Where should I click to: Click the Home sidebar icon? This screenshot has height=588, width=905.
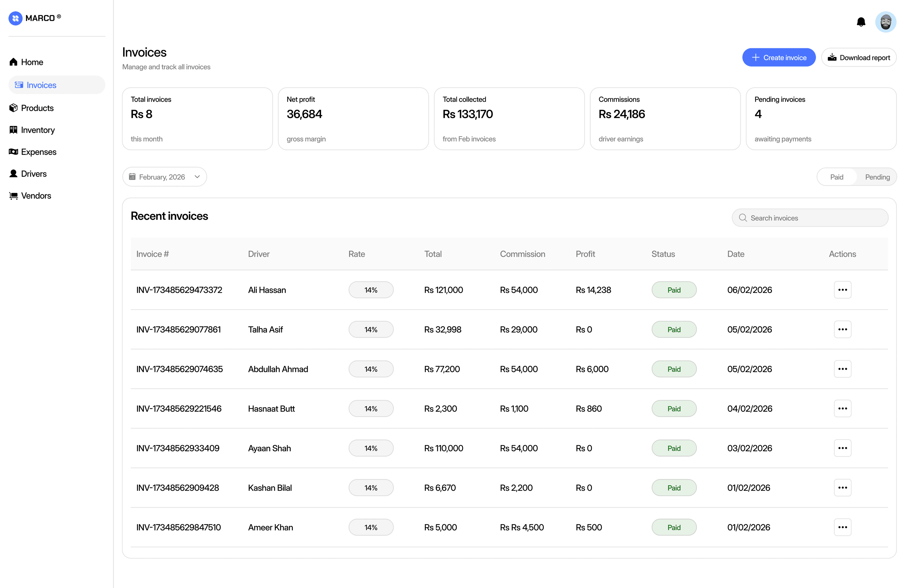click(x=14, y=62)
